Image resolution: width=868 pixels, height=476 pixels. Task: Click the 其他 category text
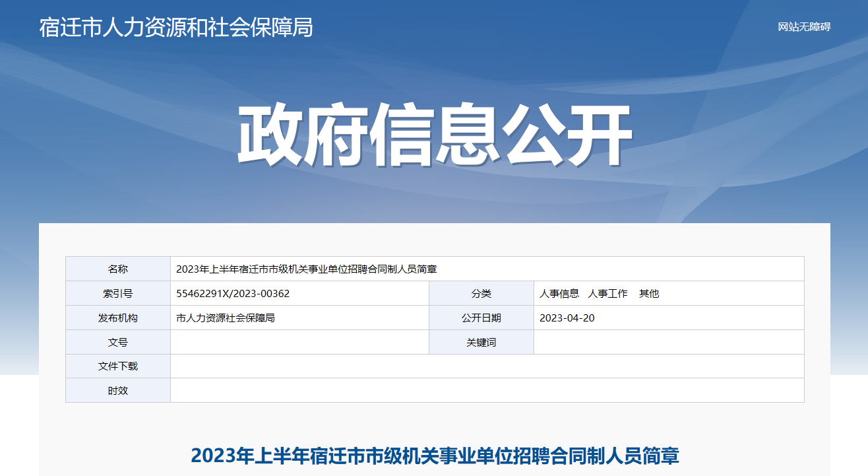point(649,294)
